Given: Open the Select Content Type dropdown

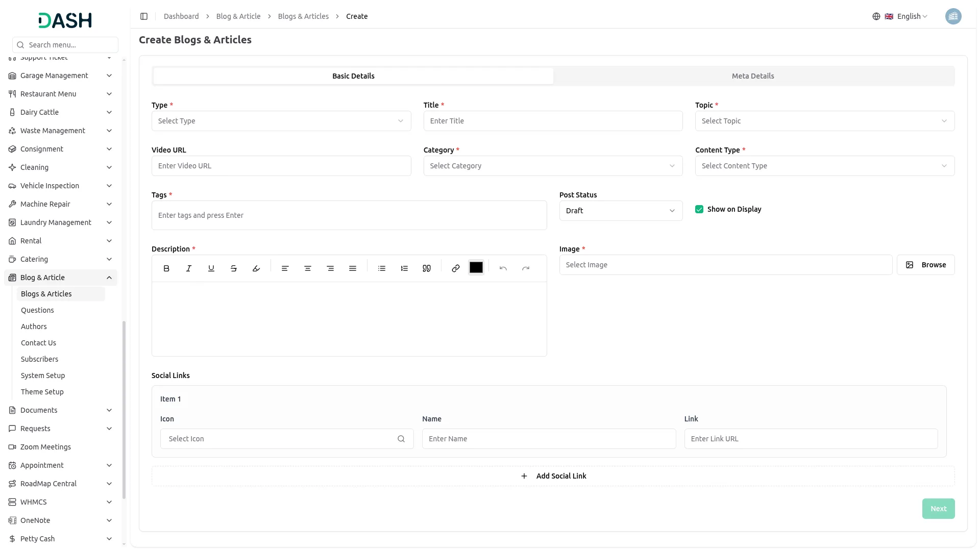Looking at the screenshot, I should pos(825,166).
